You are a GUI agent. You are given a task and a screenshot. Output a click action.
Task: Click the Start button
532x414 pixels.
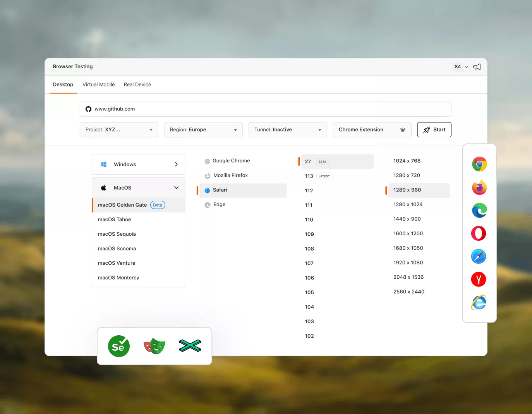click(x=434, y=129)
